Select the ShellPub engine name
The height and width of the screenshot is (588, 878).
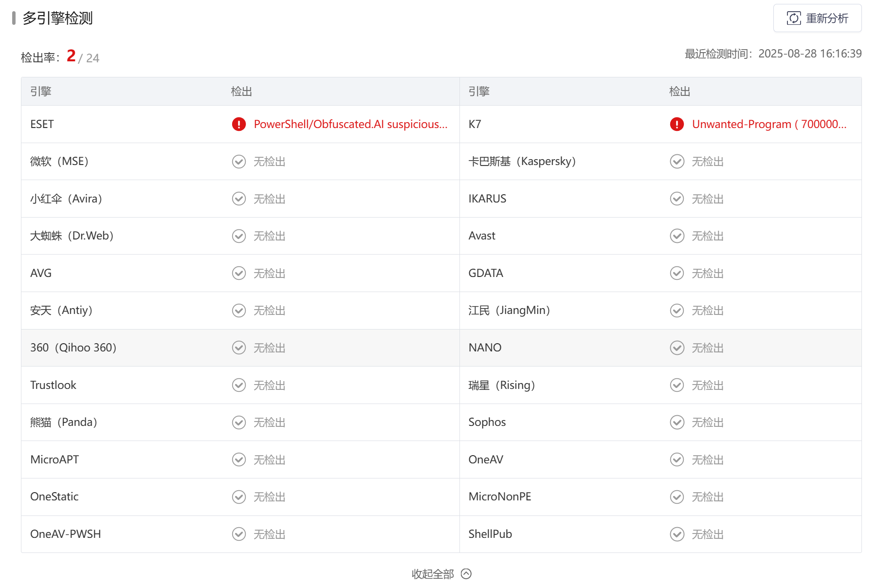pos(490,534)
